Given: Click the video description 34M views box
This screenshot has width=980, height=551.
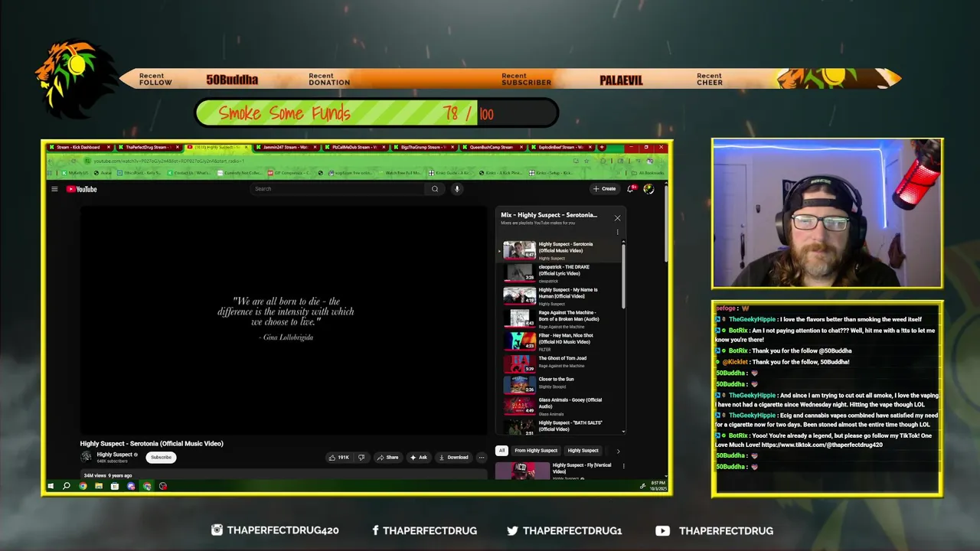Looking at the screenshot, I should (x=283, y=475).
